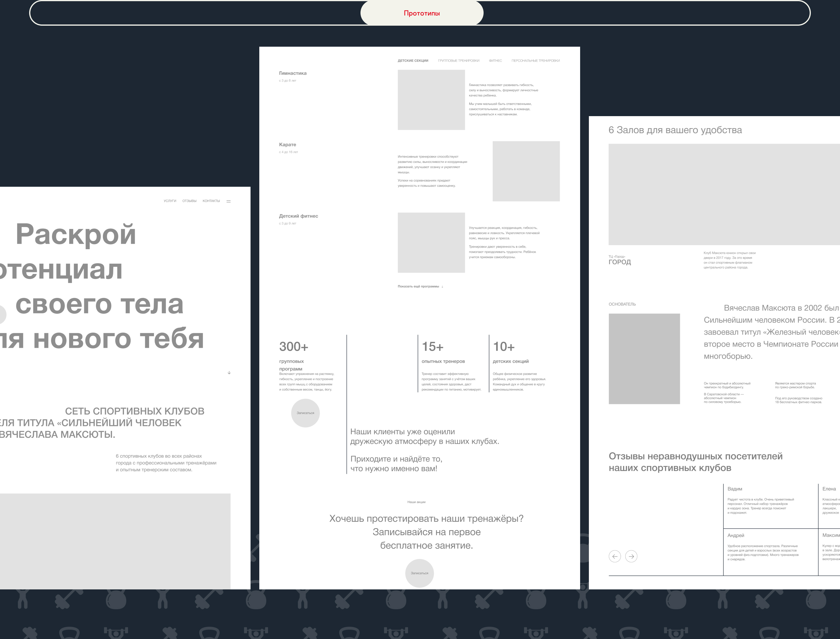Select the ДЕТСКИЕ СЕКЦИИ tab
The width and height of the screenshot is (840, 639).
tap(413, 61)
